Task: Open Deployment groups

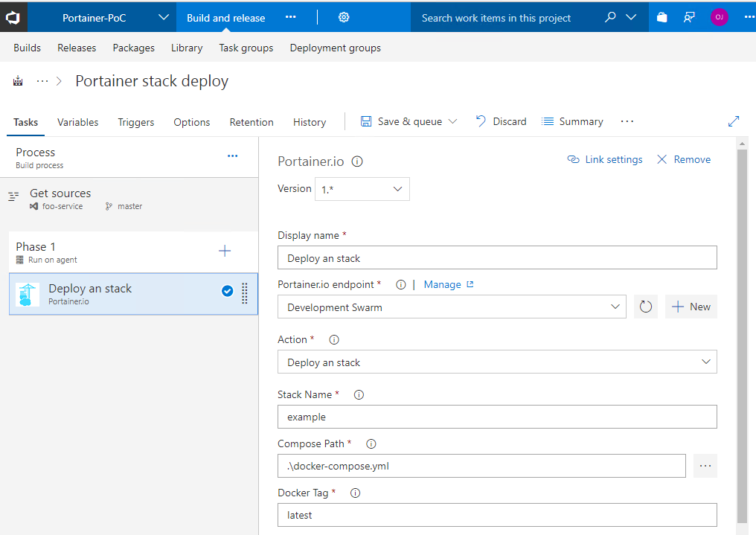Action: tap(335, 48)
